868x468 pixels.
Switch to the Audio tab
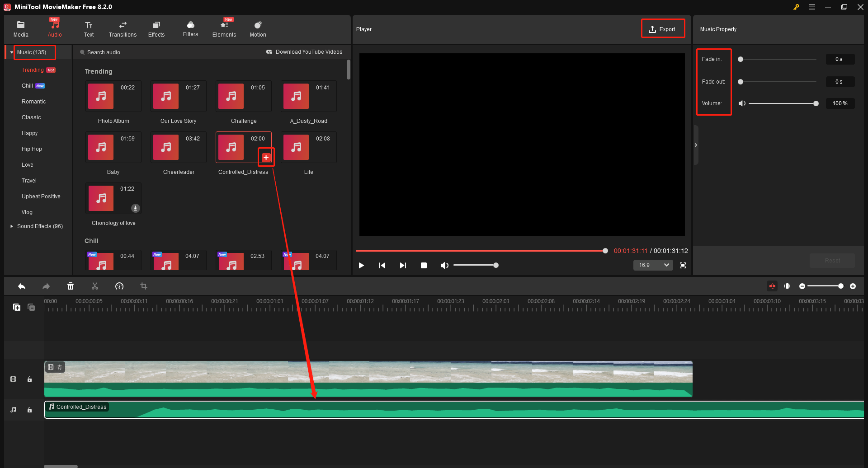click(55, 29)
